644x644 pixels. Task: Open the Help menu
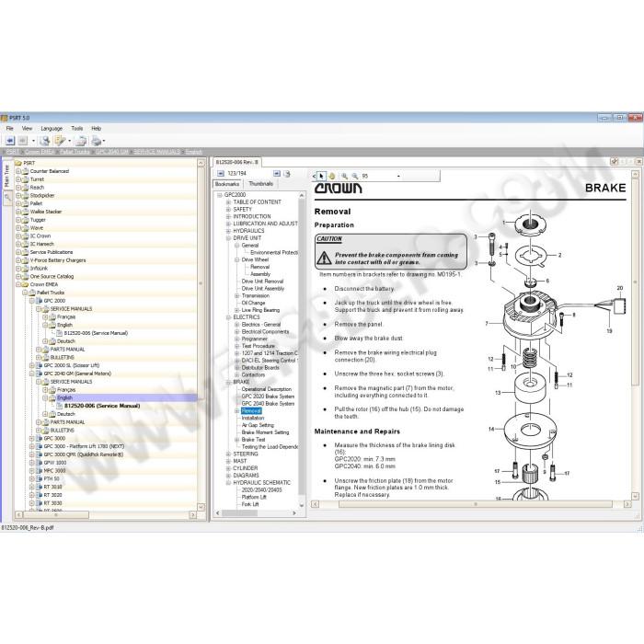[x=96, y=129]
